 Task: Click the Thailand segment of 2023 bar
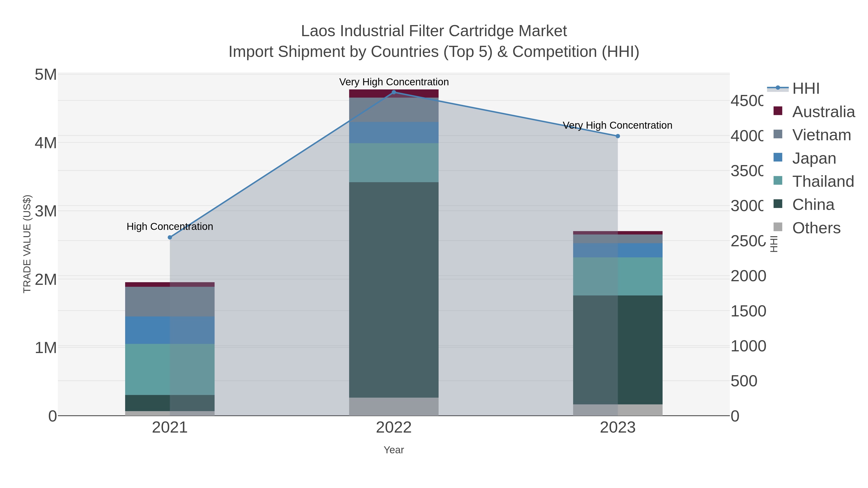[618, 276]
